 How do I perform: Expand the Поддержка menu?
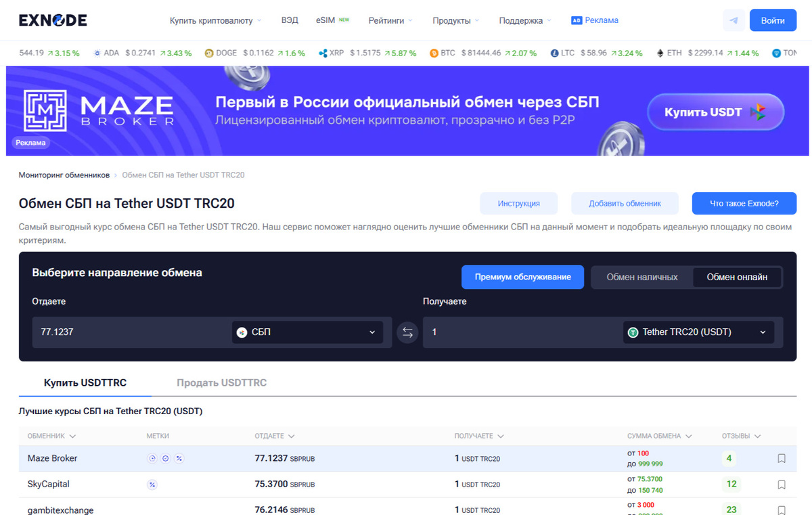click(x=525, y=20)
